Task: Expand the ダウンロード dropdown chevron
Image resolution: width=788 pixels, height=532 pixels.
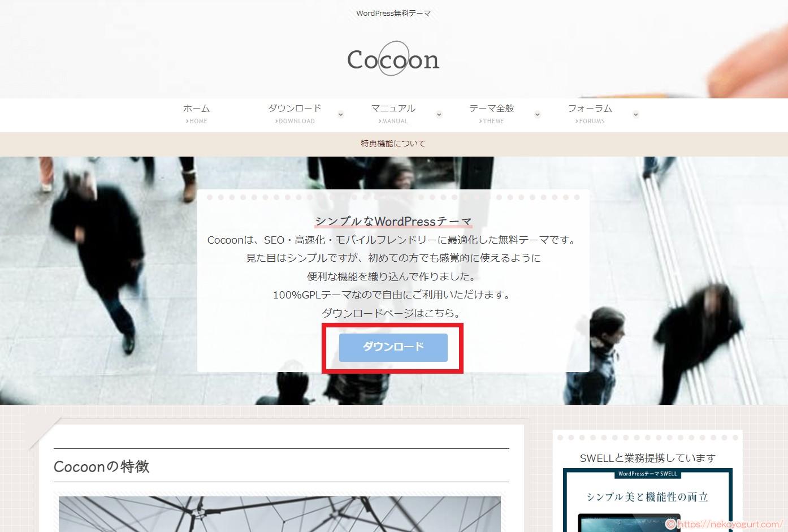Action: [340, 114]
